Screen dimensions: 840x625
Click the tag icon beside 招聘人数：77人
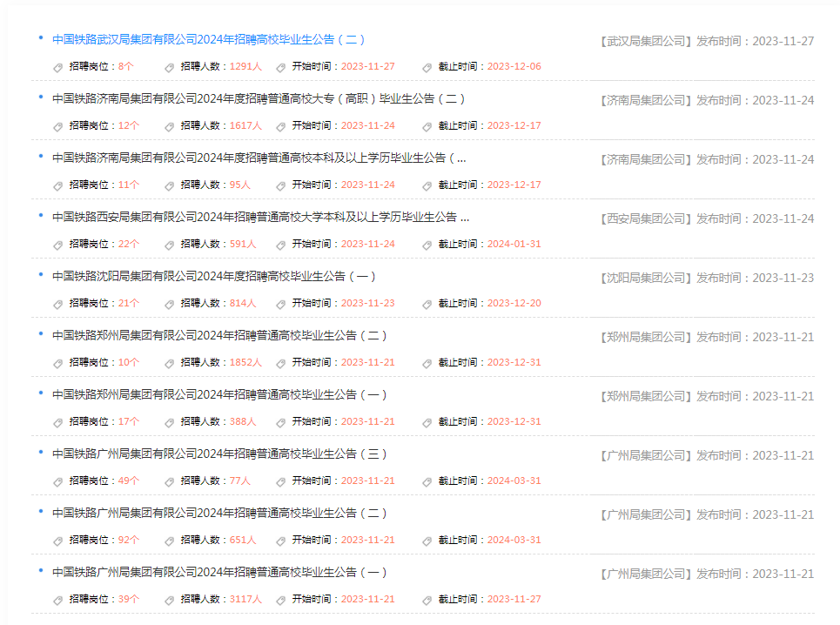[169, 481]
